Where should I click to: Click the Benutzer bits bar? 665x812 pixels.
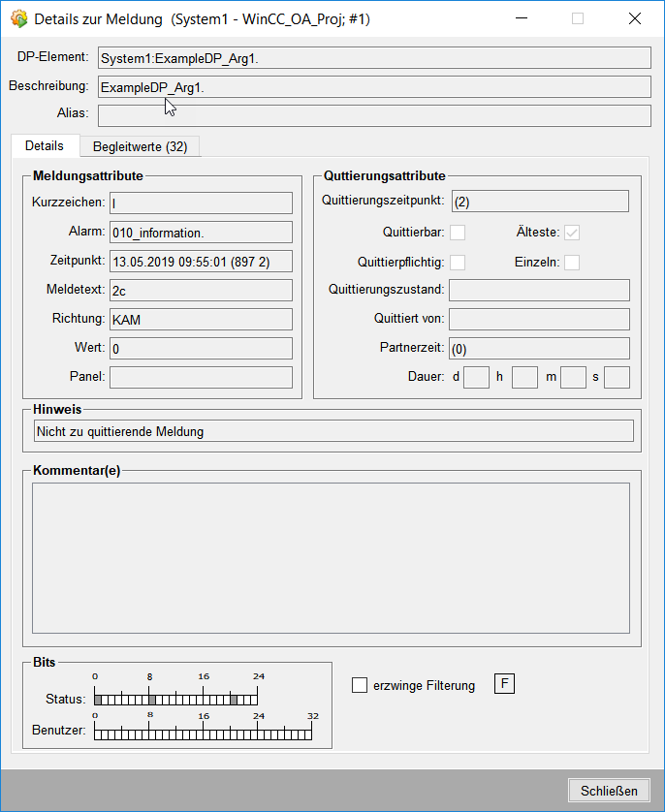click(x=203, y=734)
